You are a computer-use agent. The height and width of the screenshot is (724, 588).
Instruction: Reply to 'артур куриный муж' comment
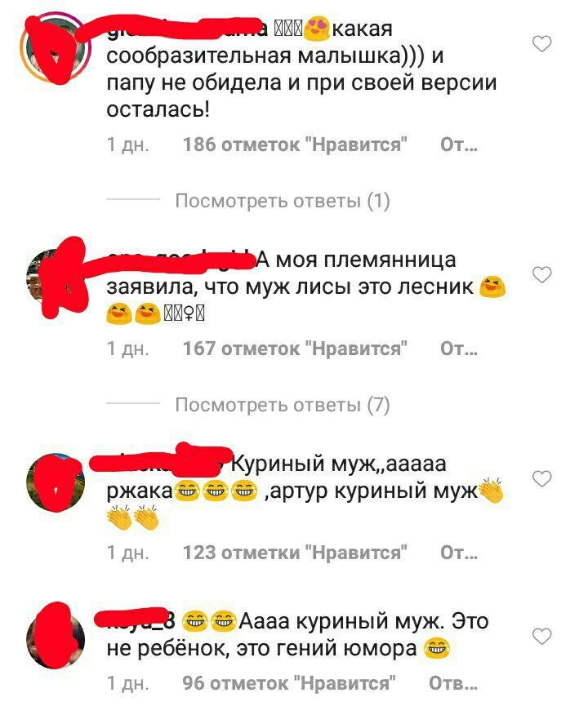pos(459,553)
